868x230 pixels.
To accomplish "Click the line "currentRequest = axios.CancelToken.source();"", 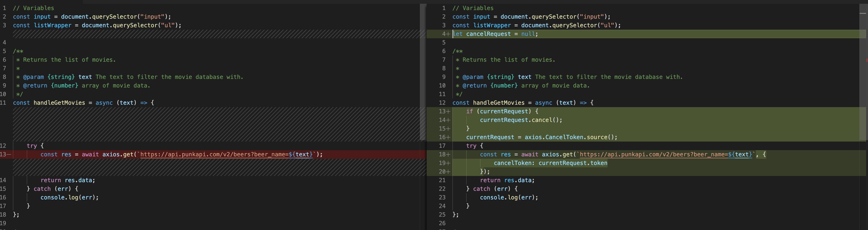I will tap(542, 137).
